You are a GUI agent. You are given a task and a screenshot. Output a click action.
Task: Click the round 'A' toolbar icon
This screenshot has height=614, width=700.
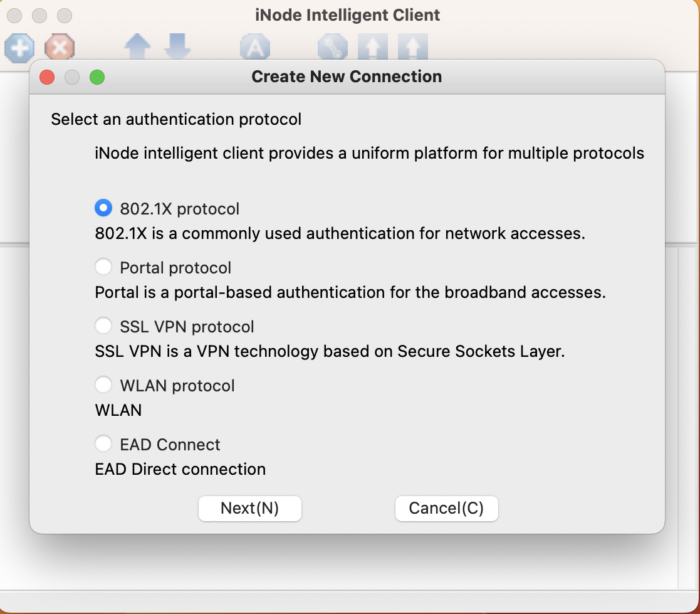tap(255, 46)
